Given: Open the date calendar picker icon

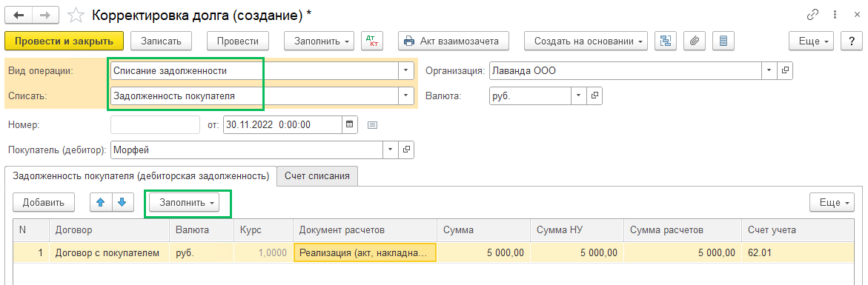Looking at the screenshot, I should pyautogui.click(x=350, y=124).
